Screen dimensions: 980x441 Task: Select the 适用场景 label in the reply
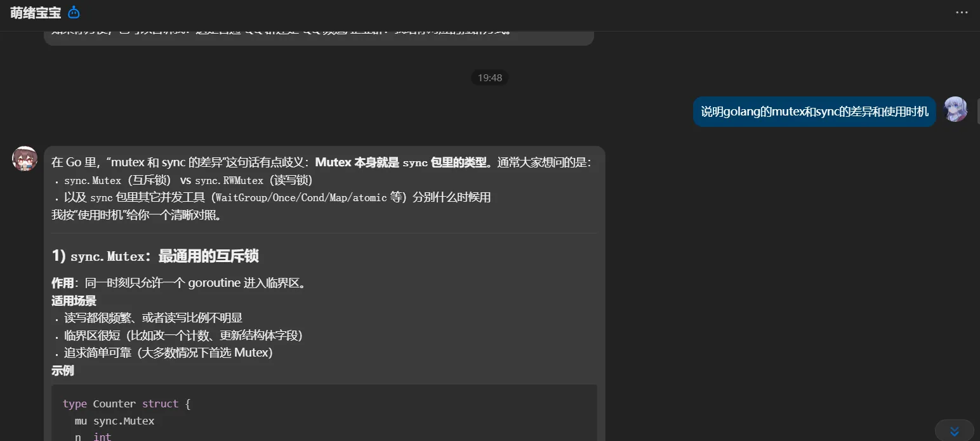[74, 300]
